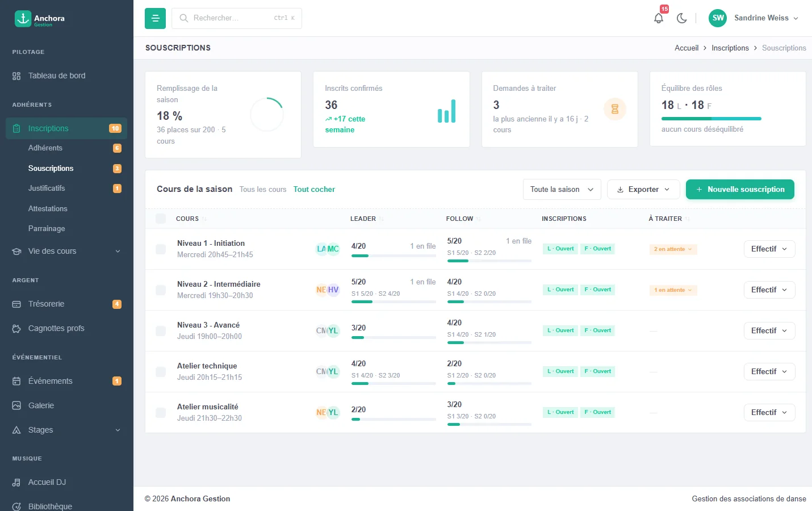Click the Vie des cours graduation cap icon

16,252
